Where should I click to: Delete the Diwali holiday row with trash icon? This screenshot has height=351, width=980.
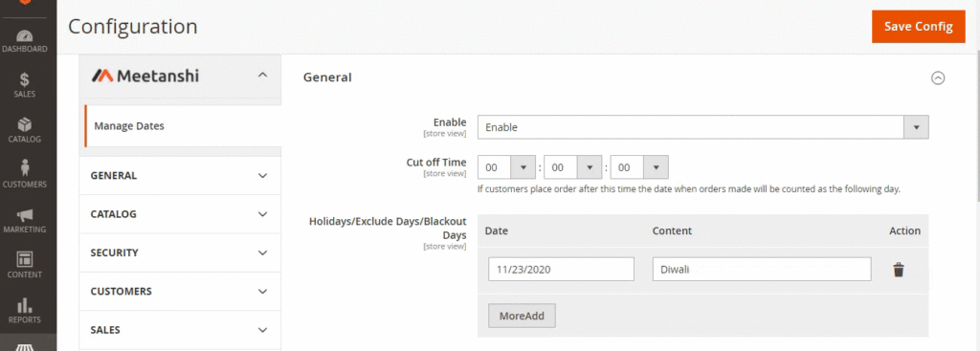pos(898,270)
